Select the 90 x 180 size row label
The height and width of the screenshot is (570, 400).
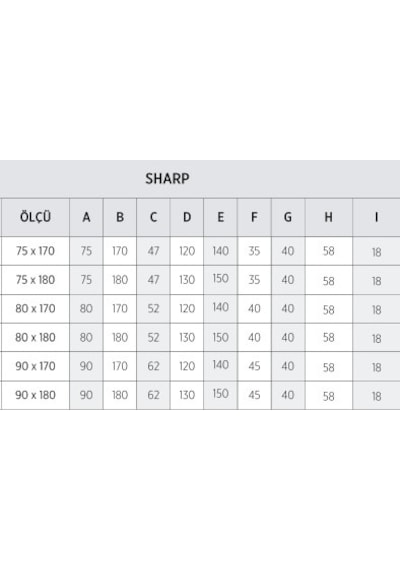coord(35,395)
